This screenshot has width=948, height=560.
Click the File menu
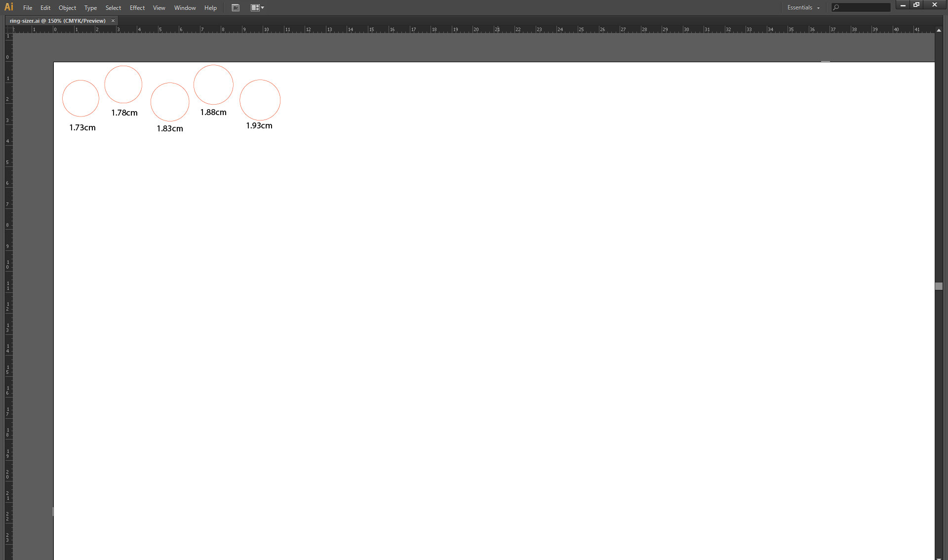click(28, 7)
